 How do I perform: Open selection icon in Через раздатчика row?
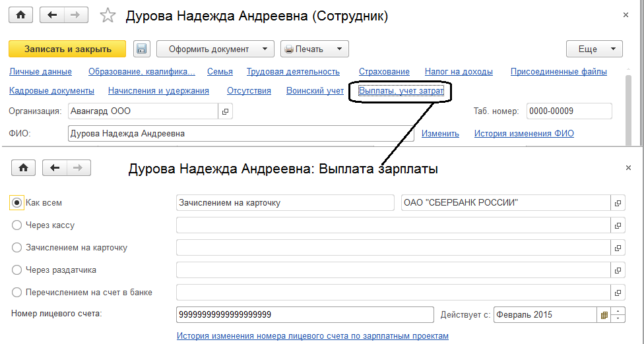click(618, 270)
